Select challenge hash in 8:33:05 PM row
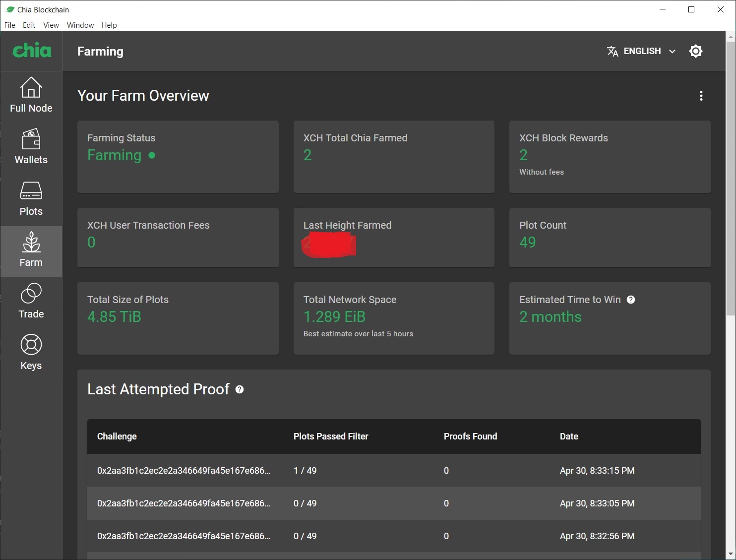This screenshot has width=736, height=560. click(184, 503)
